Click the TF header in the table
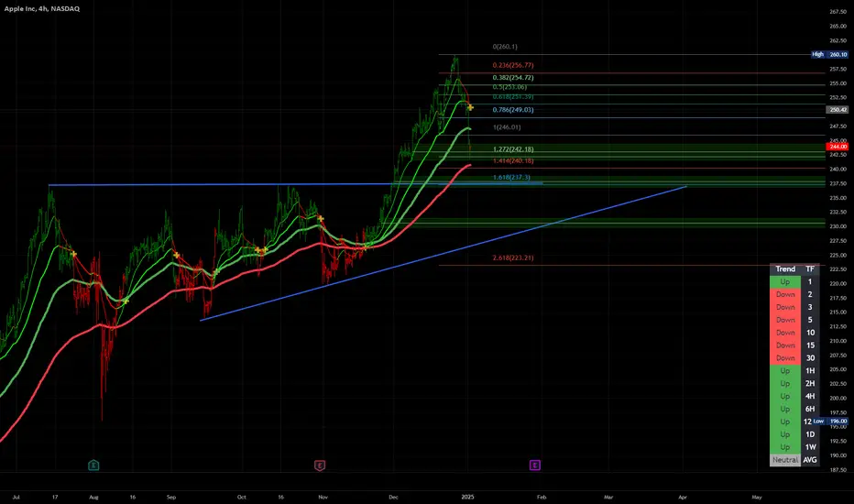This screenshot has height=504, width=854. [810, 269]
